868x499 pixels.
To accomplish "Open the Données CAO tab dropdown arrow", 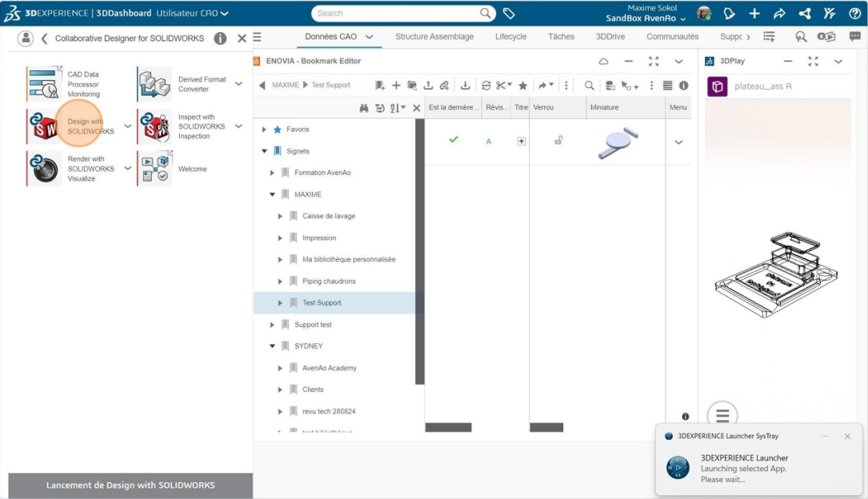I will click(370, 37).
